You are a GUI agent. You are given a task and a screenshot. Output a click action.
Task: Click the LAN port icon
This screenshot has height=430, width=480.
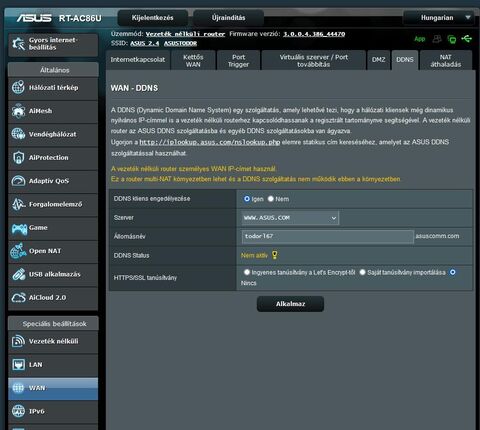18,364
